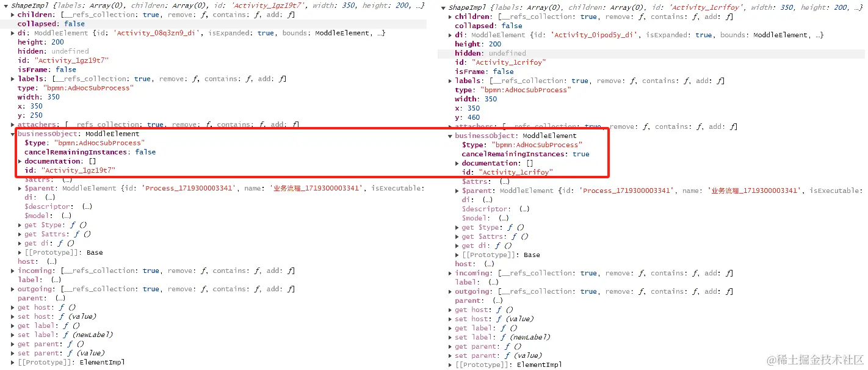
Task: Click the id "Activity_1crifoy" value below hidden
Action: (509, 63)
